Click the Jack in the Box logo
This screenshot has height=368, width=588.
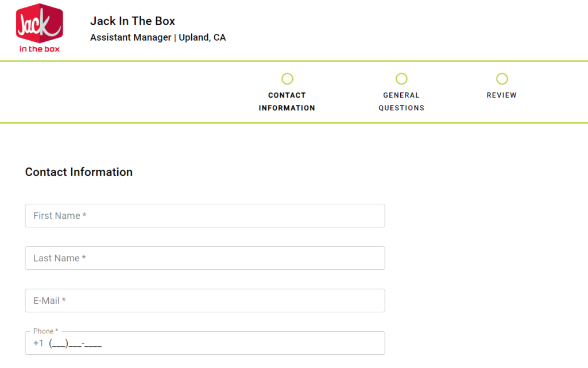[39, 23]
